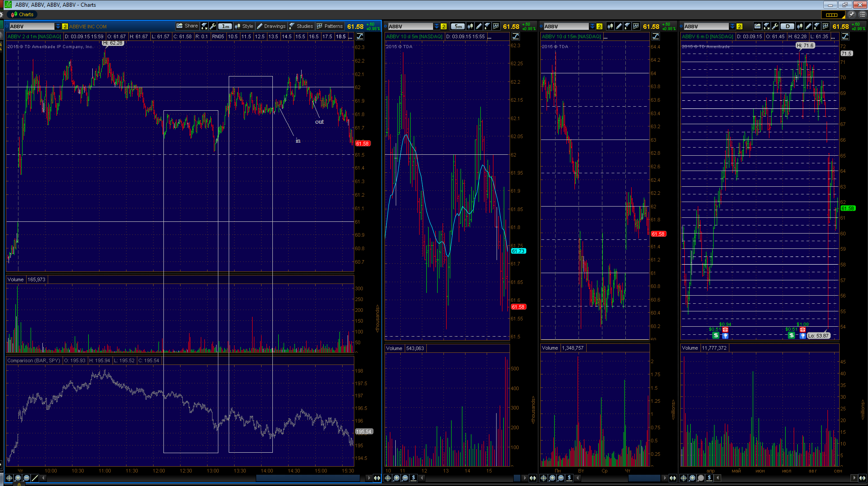Open Patterns icon in the daily chart
868x486 pixels.
[825, 27]
